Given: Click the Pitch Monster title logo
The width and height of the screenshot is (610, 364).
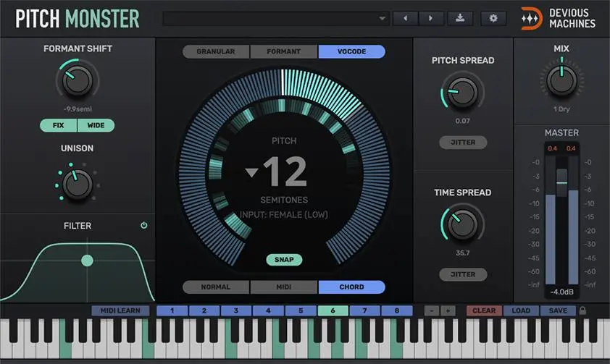Looking at the screenshot, I should click(78, 19).
